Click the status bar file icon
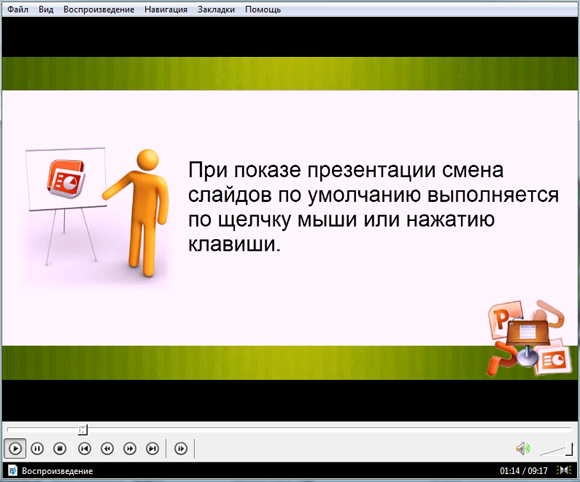Viewport: 580px width, 482px height. click(x=12, y=471)
